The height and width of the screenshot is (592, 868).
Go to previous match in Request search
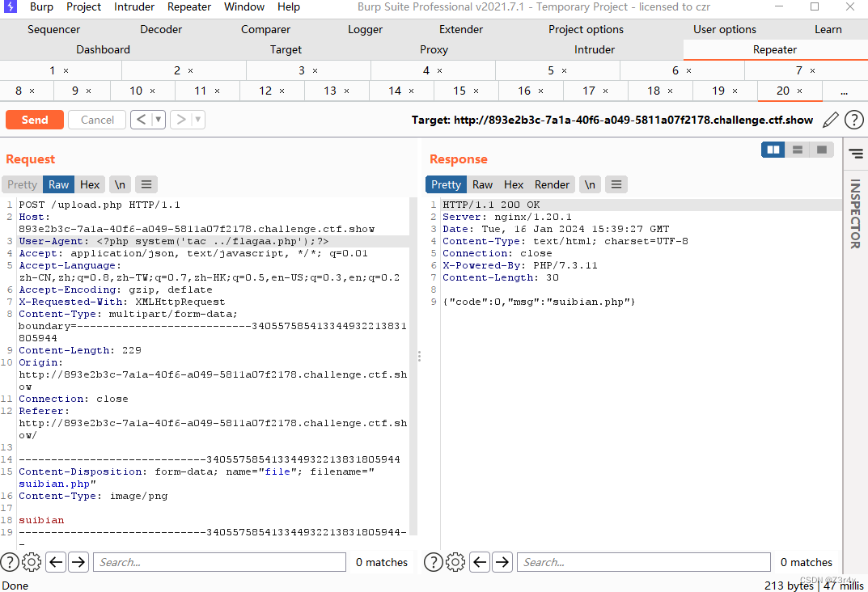click(56, 562)
